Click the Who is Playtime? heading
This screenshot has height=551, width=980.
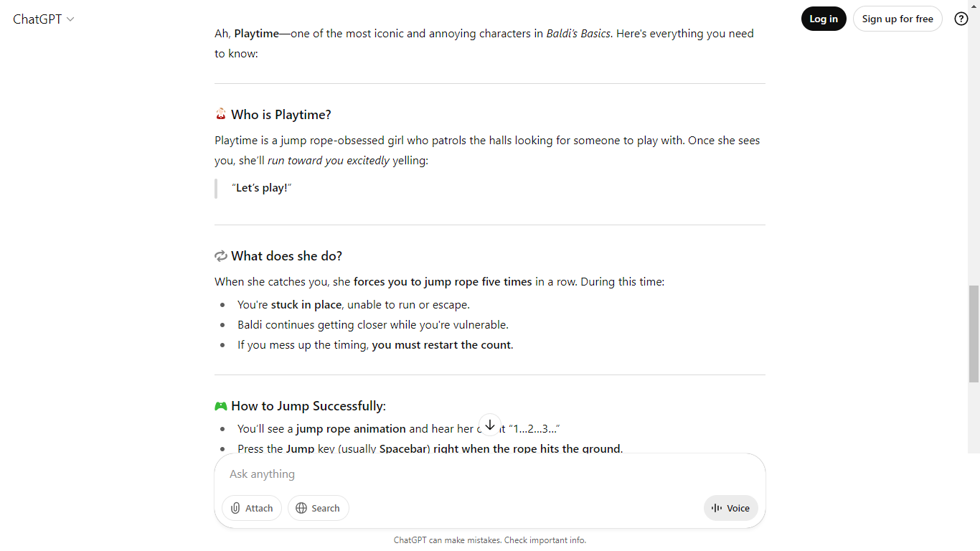pos(281,115)
